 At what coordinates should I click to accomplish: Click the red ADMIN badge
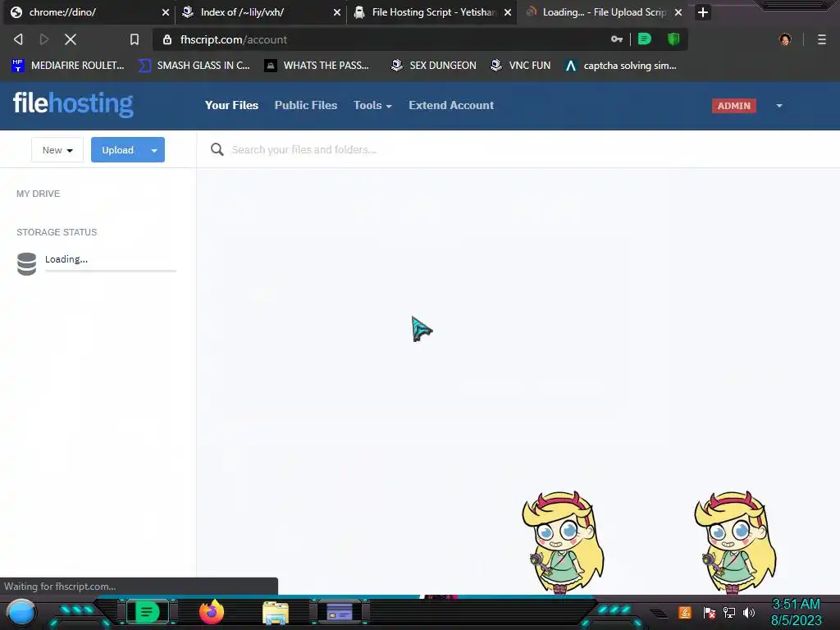pyautogui.click(x=734, y=106)
